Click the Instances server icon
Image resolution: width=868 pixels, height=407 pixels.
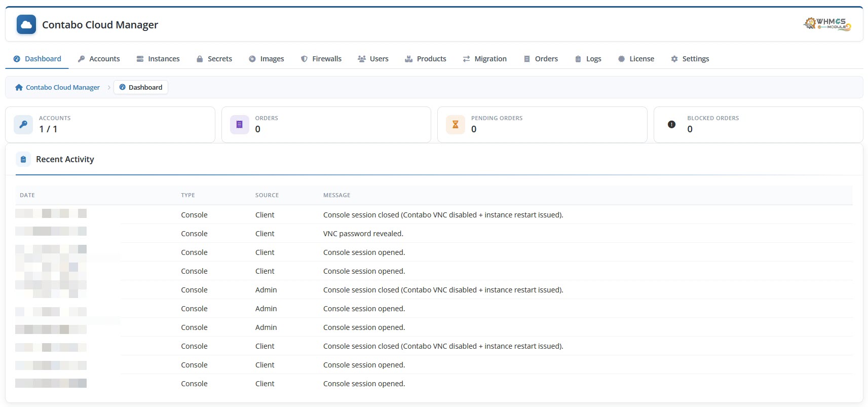click(x=140, y=59)
